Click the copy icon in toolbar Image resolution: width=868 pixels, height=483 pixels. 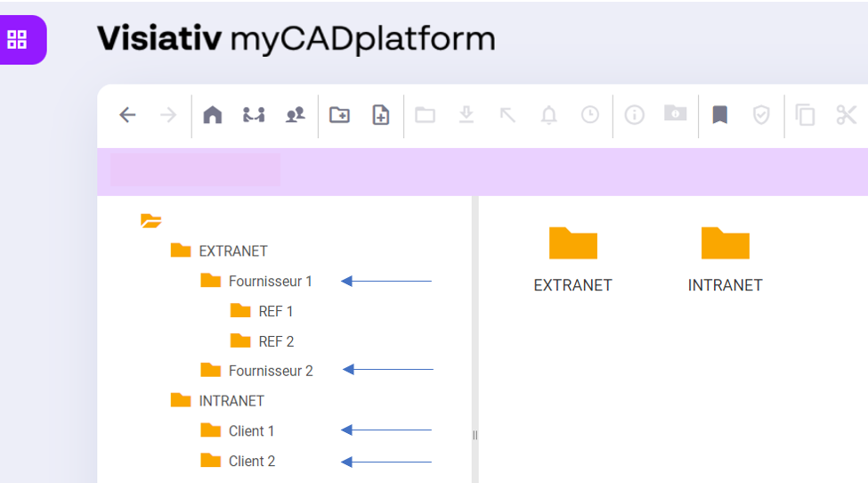pos(806,115)
